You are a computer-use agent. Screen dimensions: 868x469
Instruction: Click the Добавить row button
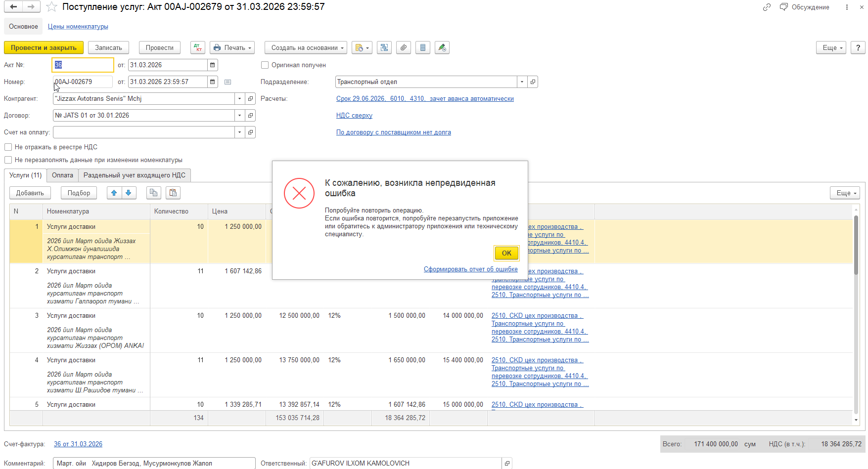click(x=30, y=193)
